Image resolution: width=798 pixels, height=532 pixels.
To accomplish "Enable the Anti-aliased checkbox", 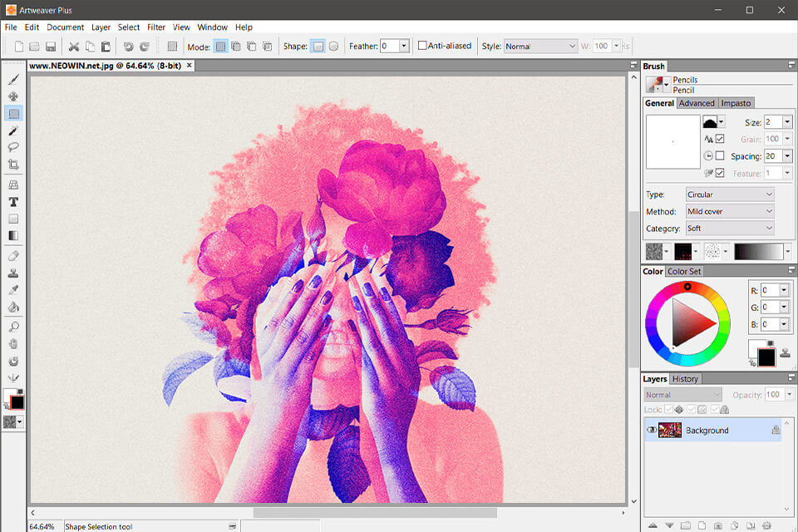I will 424,46.
